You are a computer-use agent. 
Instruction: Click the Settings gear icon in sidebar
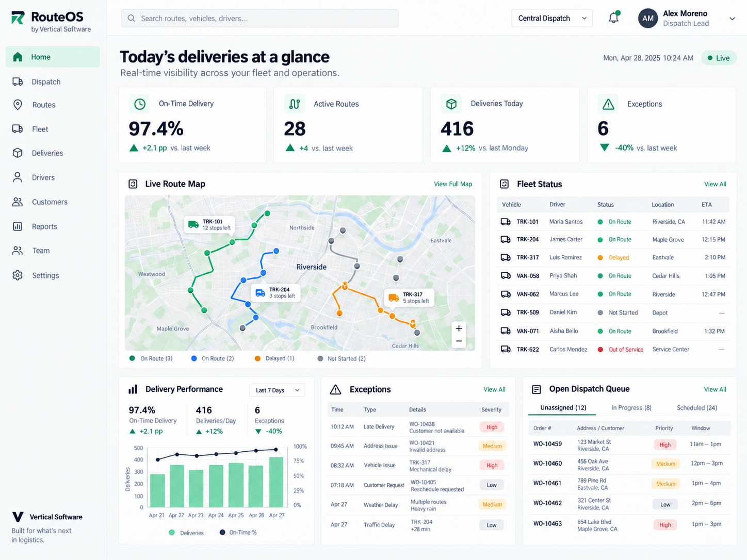[x=18, y=275]
